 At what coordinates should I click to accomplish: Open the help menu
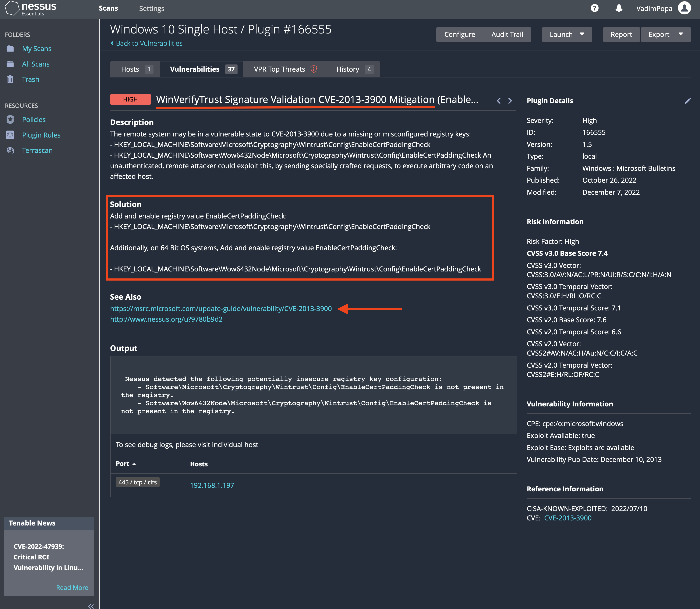594,8
